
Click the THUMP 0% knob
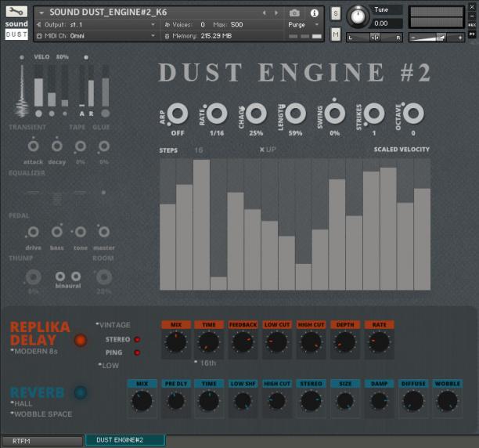coord(34,277)
